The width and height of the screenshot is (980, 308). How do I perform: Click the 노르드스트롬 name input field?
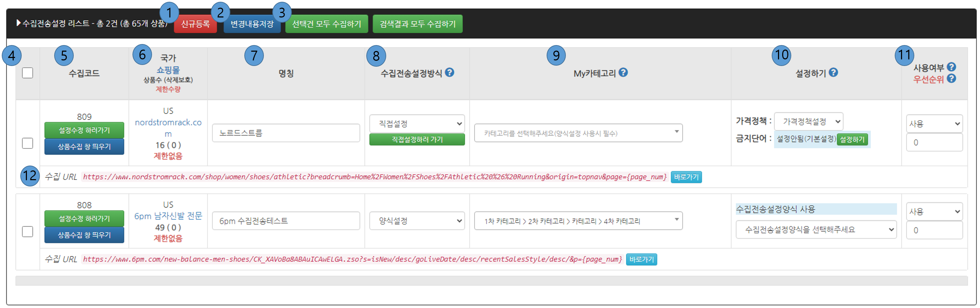pyautogui.click(x=286, y=133)
